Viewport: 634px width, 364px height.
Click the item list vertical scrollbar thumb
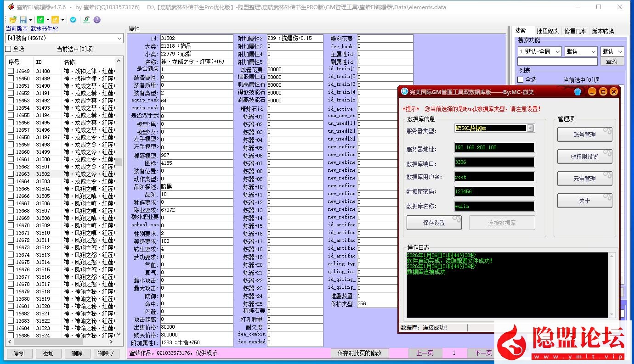coord(119,162)
